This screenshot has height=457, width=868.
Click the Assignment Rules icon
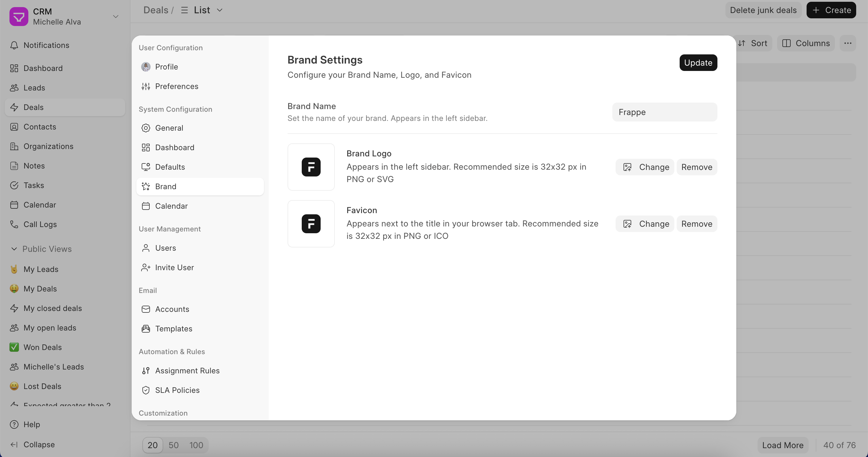[x=146, y=371]
